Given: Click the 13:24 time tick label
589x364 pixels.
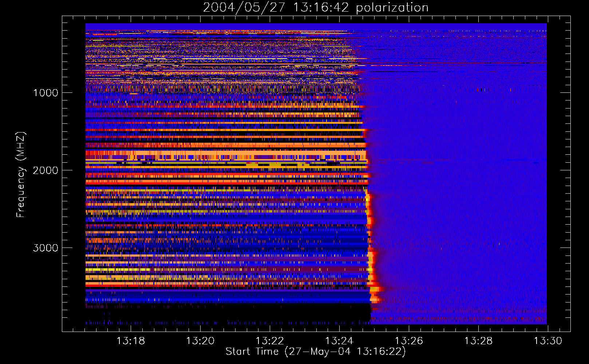Looking at the screenshot, I should click(339, 341).
